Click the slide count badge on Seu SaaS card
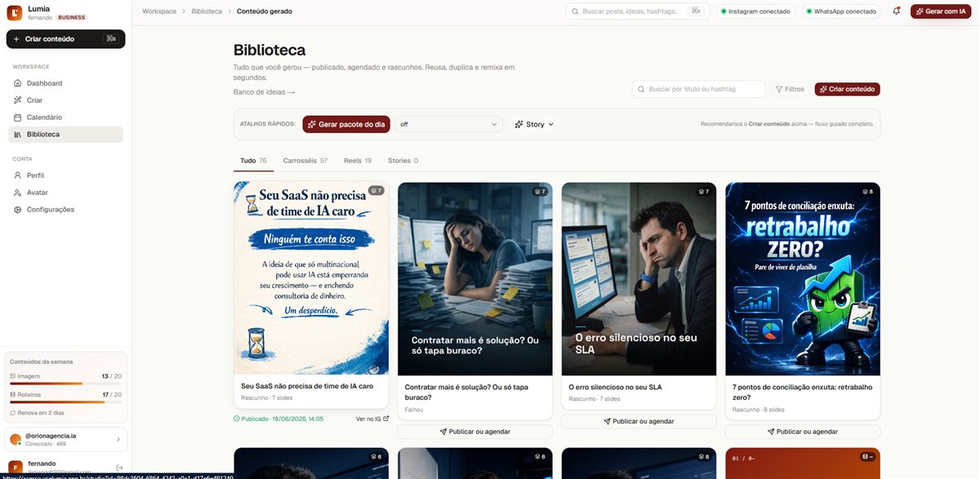This screenshot has width=980, height=479. [x=376, y=190]
